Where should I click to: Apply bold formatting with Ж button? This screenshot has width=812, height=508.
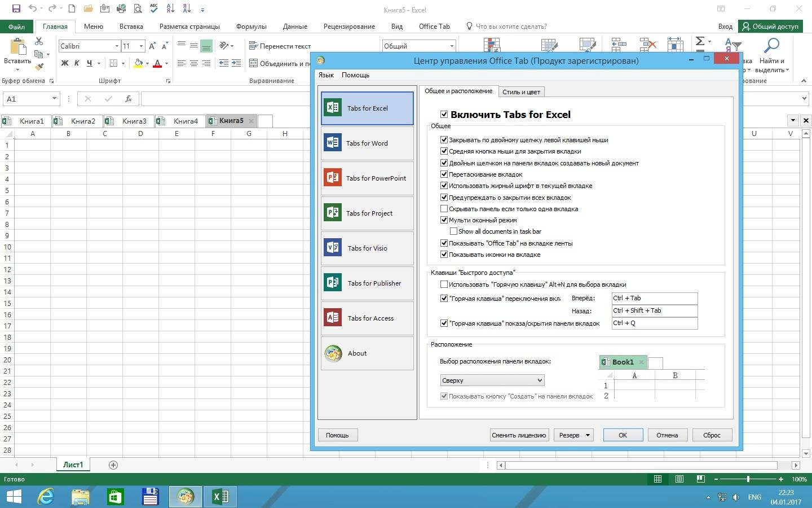point(65,63)
